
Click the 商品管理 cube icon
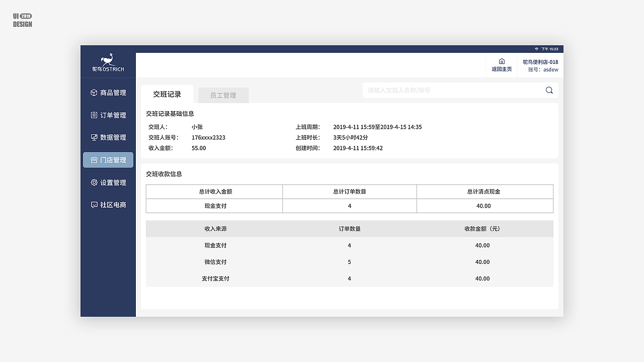(x=94, y=93)
